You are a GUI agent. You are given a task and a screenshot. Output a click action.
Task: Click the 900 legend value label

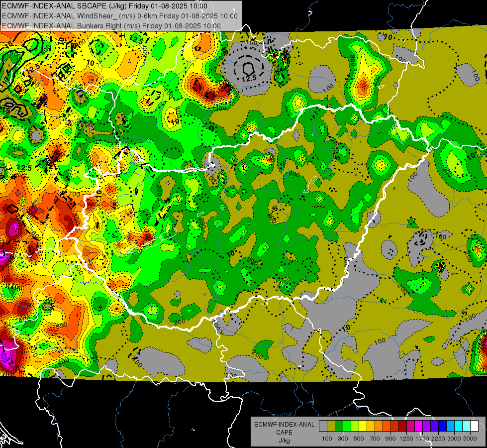(x=390, y=439)
